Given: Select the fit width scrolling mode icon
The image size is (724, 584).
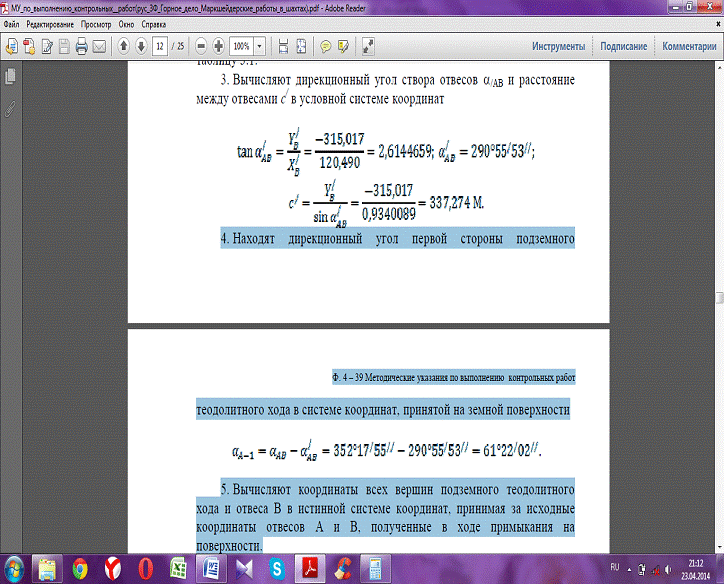Looking at the screenshot, I should pos(284,46).
